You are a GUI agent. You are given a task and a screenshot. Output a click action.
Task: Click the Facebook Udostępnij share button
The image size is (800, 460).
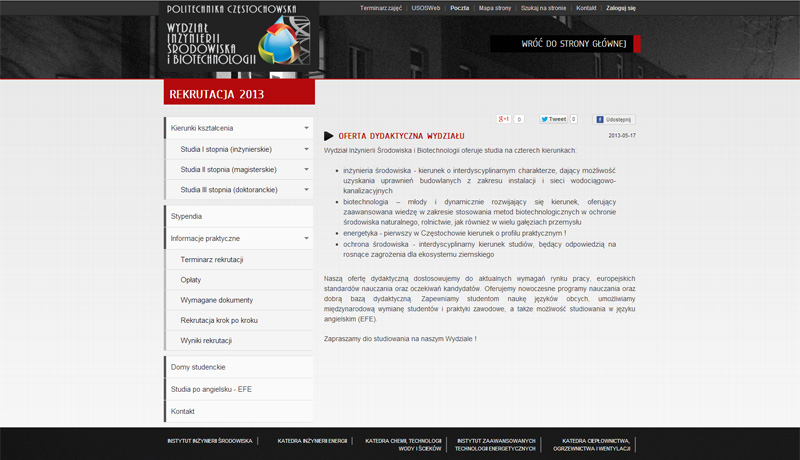pyautogui.click(x=614, y=119)
